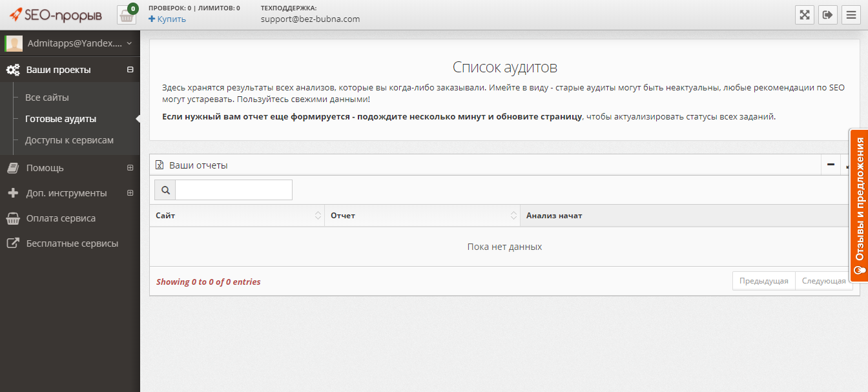Toggle fullscreen with the expand arrows icon

click(x=805, y=15)
